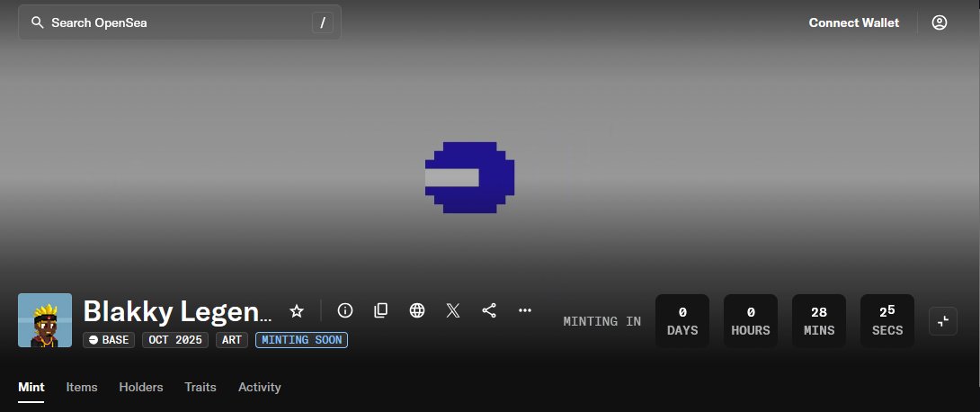Click the MINTING SOON status badge
The width and height of the screenshot is (980, 412).
tap(302, 340)
